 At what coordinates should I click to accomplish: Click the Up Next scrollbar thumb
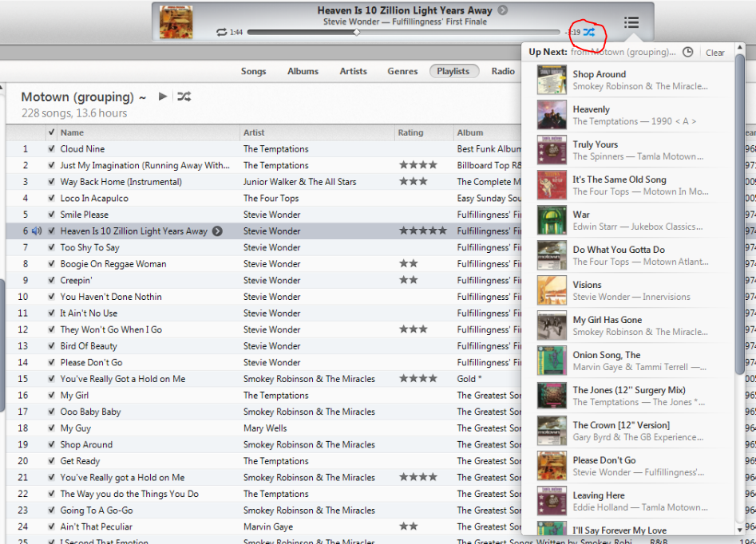(740, 214)
